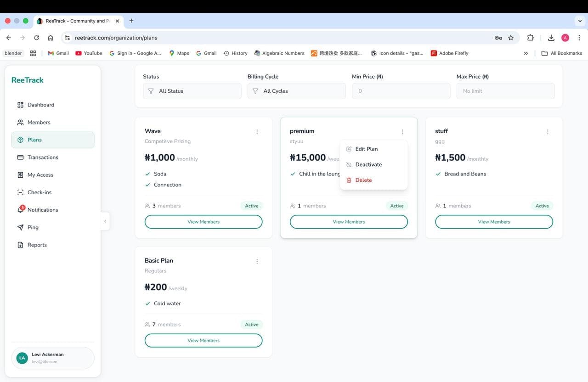
Task: Click the Transactions card icon in sidebar
Action: point(20,157)
